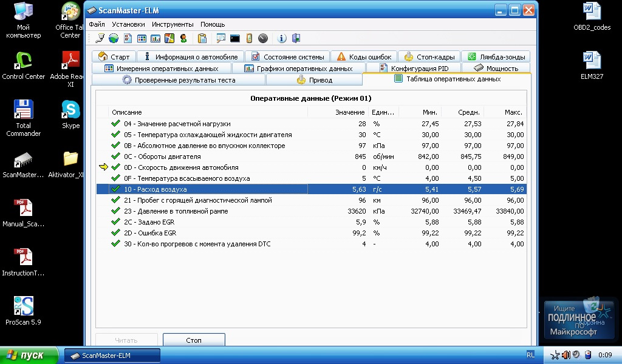622x364 pixels.
Task: Select row 10 - Расход воздуха
Action: tap(312, 189)
